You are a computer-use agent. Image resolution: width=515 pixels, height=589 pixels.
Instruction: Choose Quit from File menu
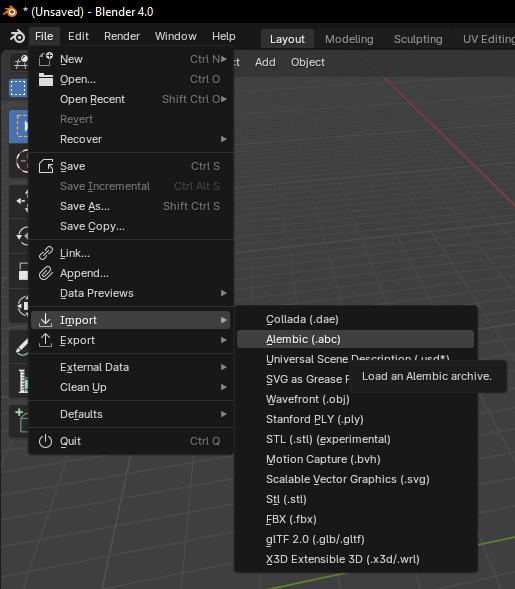point(130,441)
